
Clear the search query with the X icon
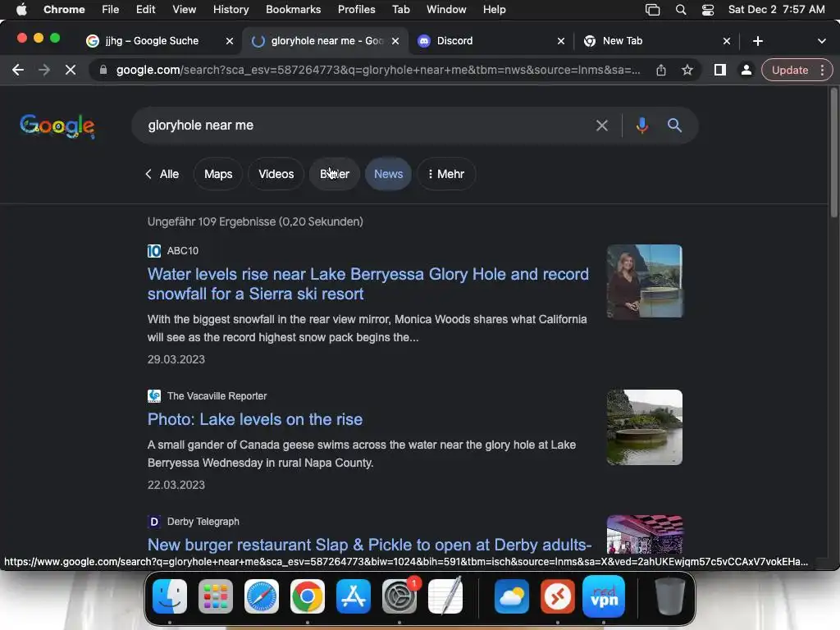pos(601,126)
